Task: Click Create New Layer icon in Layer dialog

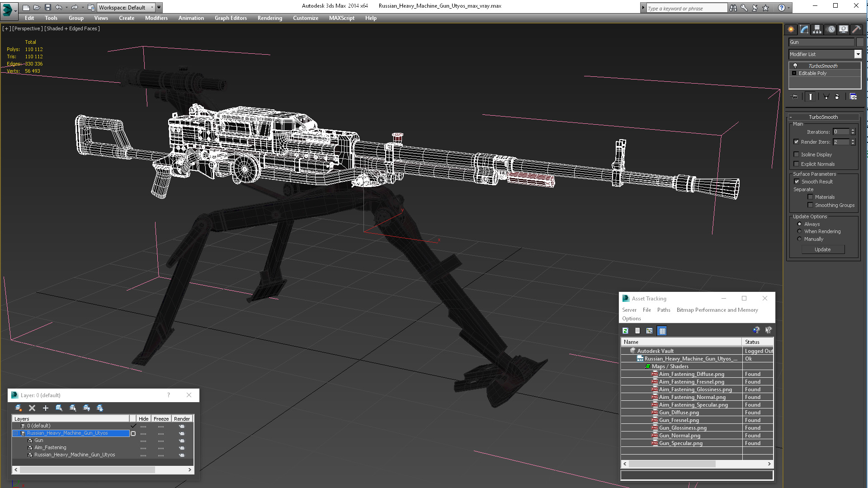Action: (19, 408)
